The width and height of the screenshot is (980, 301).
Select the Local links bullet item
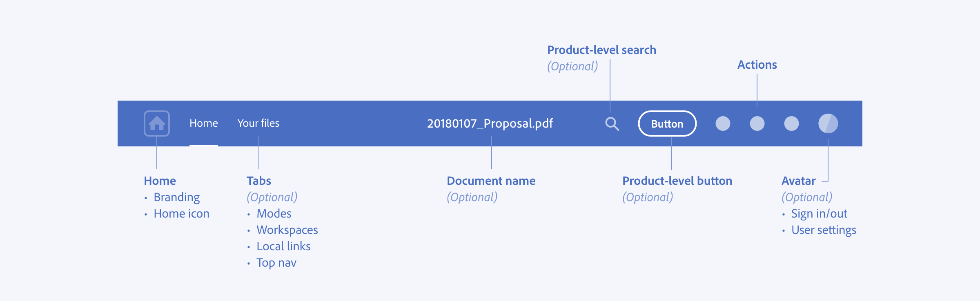(283, 246)
